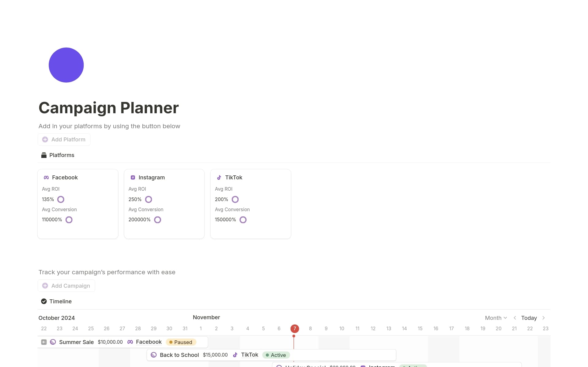Viewport: 588px width, 367px height.
Task: Click the Today button
Action: pos(529,318)
